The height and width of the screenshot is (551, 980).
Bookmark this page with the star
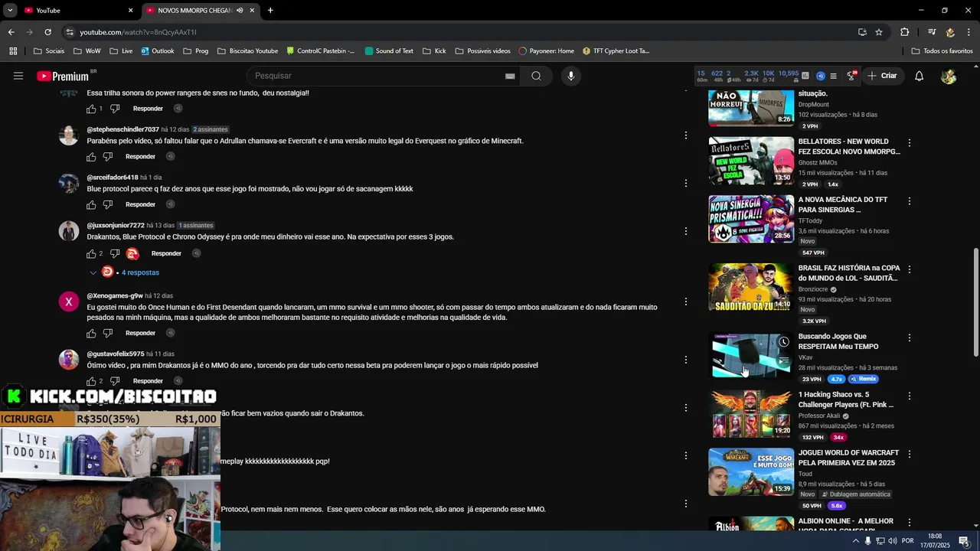click(879, 32)
